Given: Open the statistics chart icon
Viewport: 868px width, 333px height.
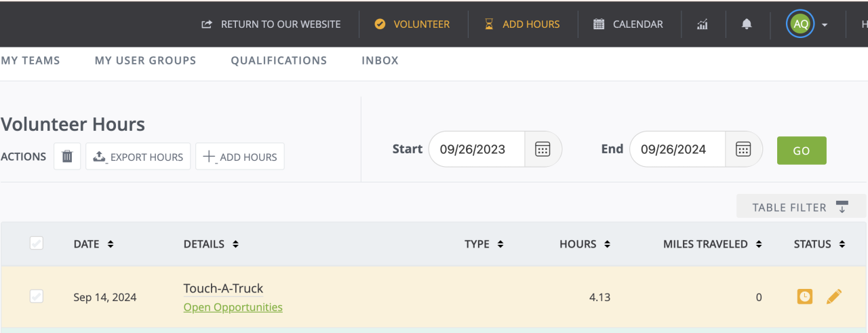Looking at the screenshot, I should [x=702, y=24].
